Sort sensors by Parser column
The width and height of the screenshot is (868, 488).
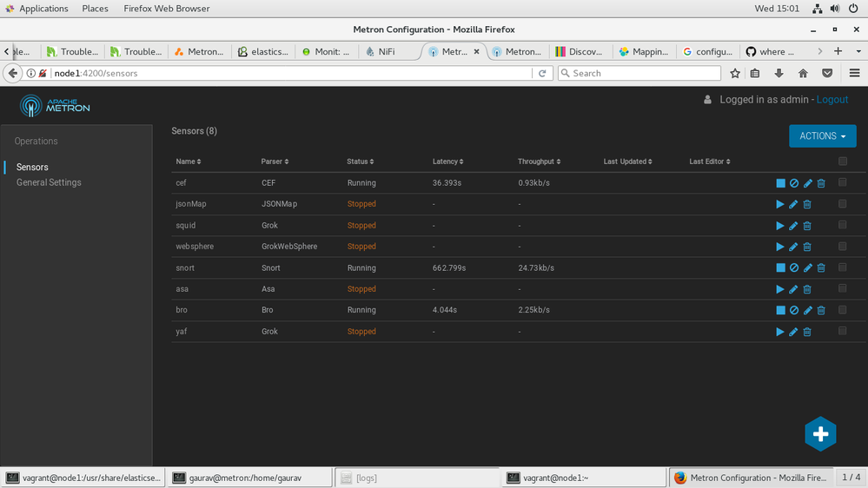[x=275, y=162]
